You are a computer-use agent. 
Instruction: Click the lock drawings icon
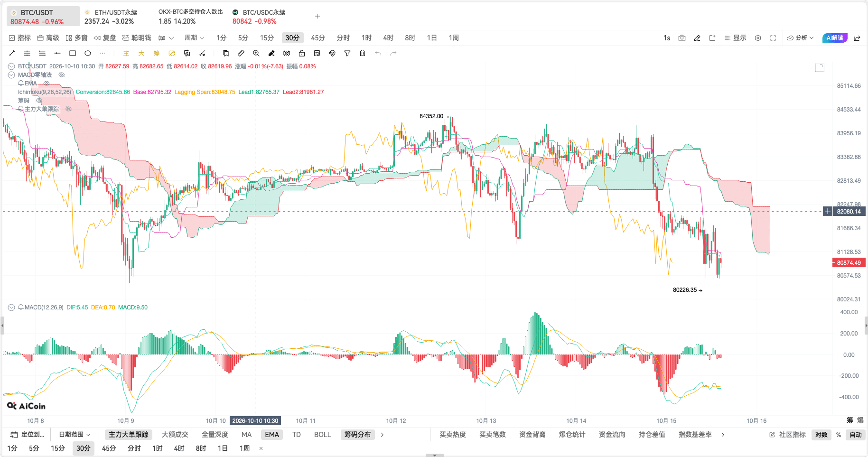(302, 53)
